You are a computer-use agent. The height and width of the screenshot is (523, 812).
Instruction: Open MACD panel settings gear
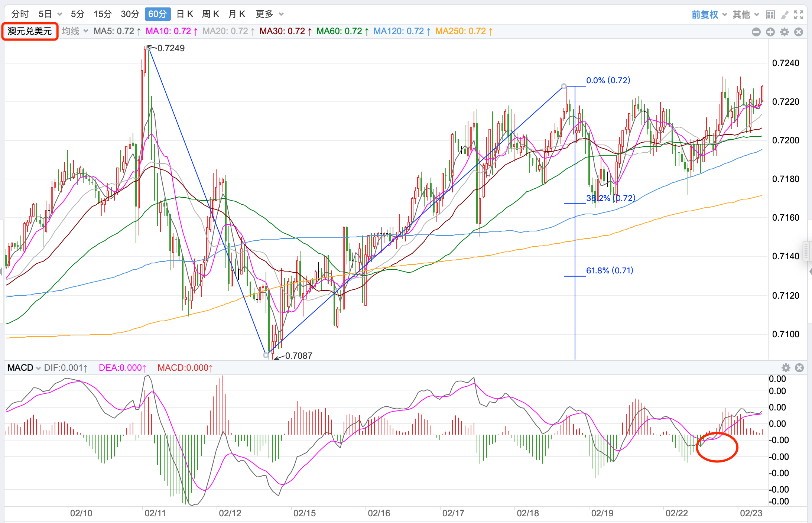(x=786, y=368)
